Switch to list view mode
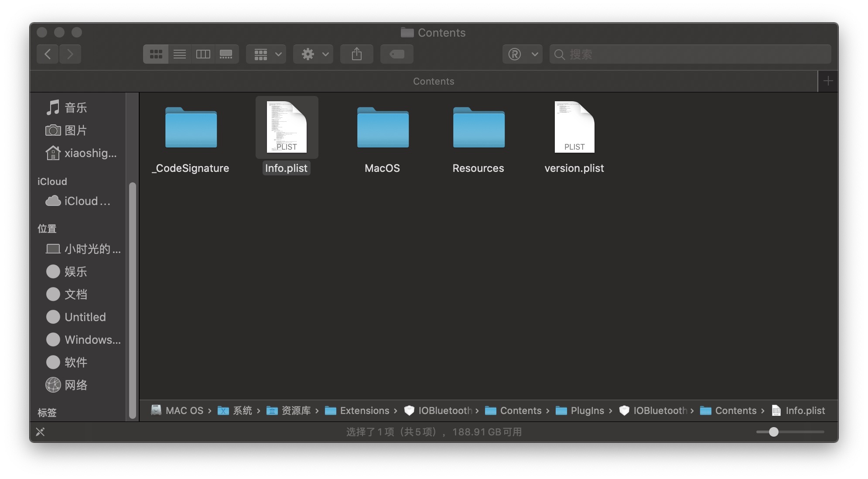Screen dimensions: 868x479 [179, 54]
